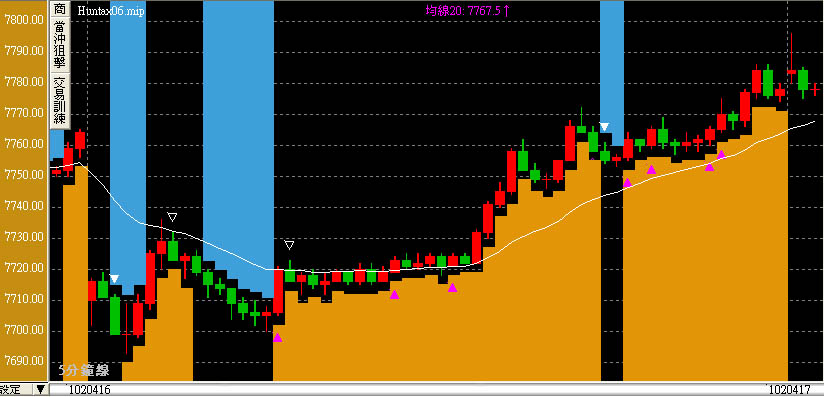Image resolution: width=824 pixels, height=397 pixels.
Task: Open the 交易訓練 vertical tab
Action: [x=60, y=101]
